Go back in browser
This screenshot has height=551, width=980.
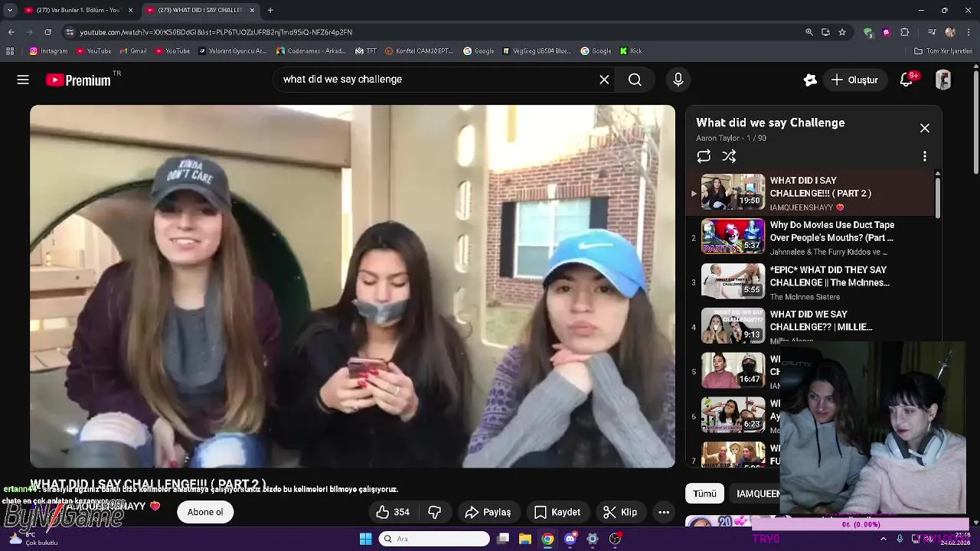click(x=11, y=32)
